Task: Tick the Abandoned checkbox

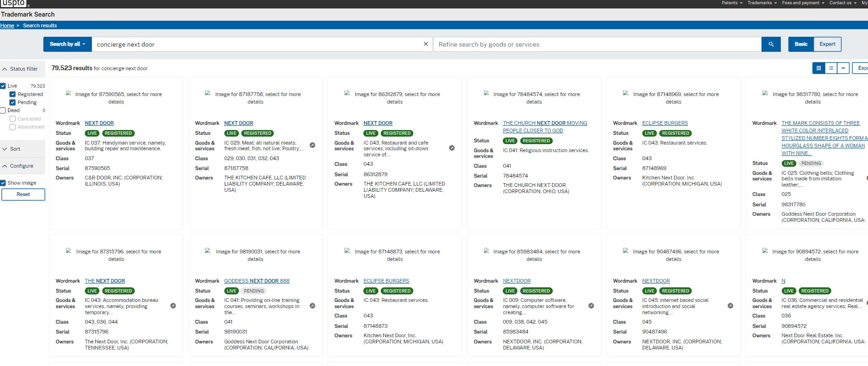Action: [13, 127]
